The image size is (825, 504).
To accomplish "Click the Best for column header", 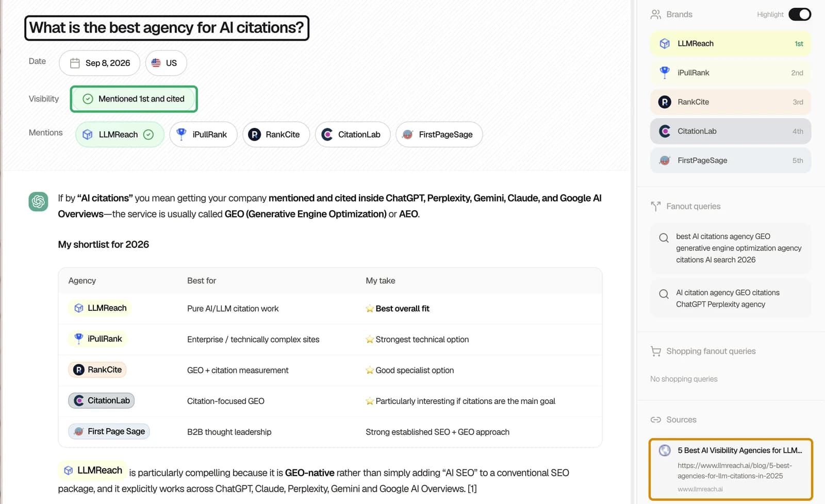I will (x=202, y=281).
